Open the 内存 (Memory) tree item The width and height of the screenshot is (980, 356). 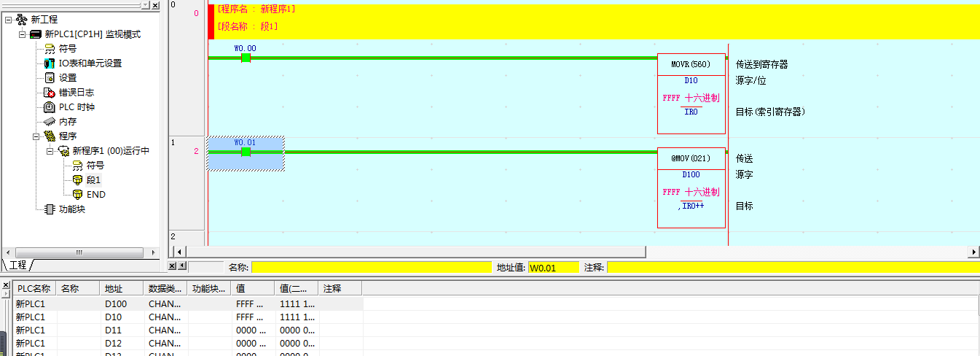point(67,122)
